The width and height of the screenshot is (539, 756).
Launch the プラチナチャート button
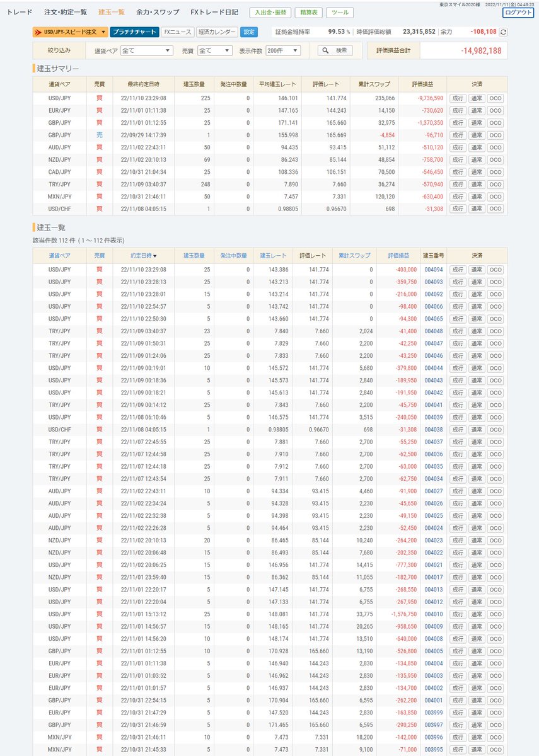click(x=134, y=31)
